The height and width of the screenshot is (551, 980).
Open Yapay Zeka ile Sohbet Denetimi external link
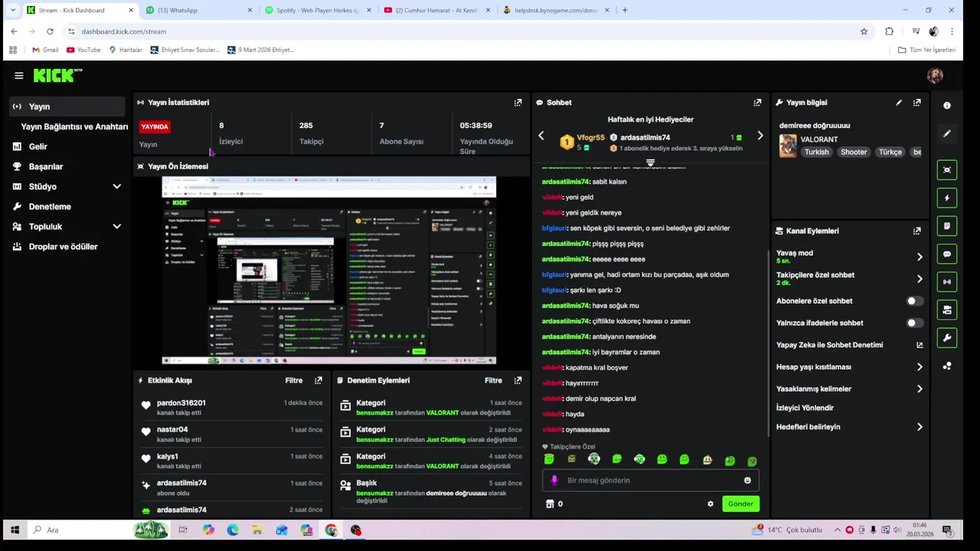pyautogui.click(x=920, y=345)
